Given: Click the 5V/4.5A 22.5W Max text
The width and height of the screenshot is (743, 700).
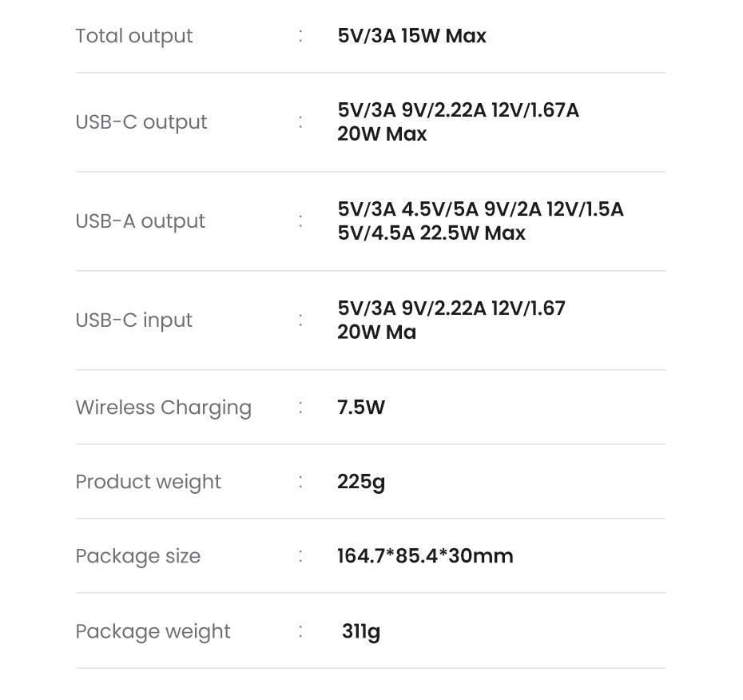Looking at the screenshot, I should click(431, 233).
